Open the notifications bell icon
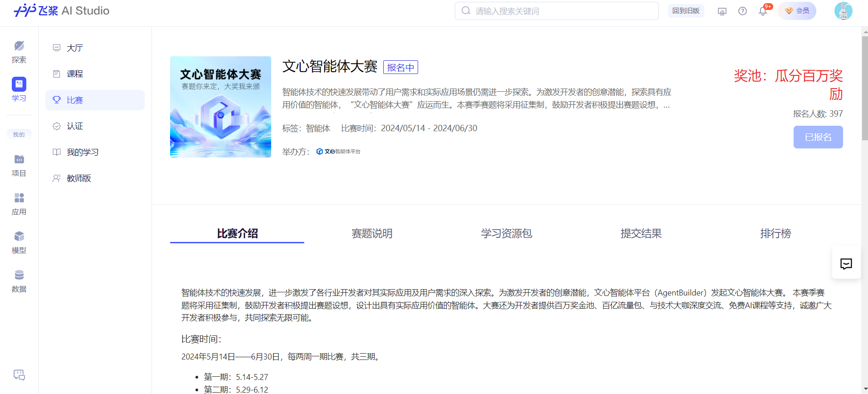Image resolution: width=868 pixels, height=394 pixels. (763, 11)
